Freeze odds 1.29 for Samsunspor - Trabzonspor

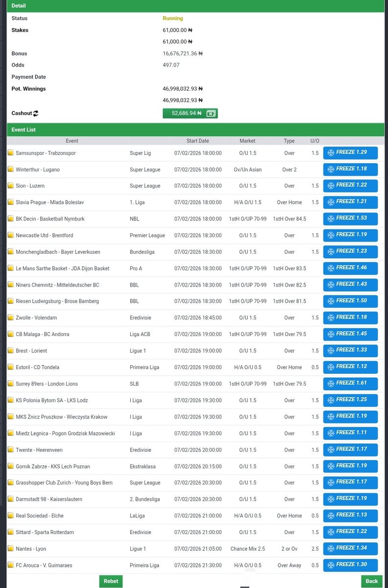tap(350, 153)
